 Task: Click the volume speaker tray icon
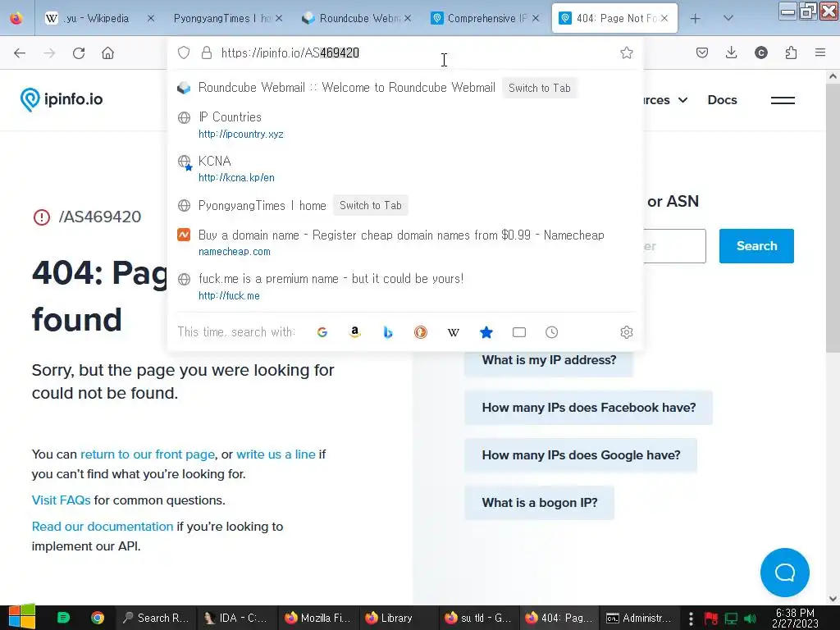[750, 619]
